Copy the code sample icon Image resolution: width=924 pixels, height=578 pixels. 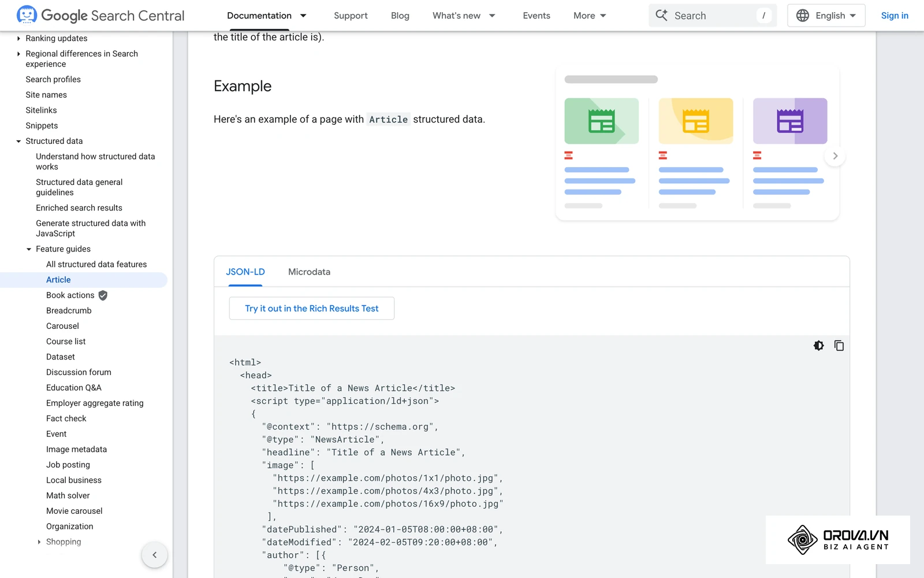click(x=839, y=346)
